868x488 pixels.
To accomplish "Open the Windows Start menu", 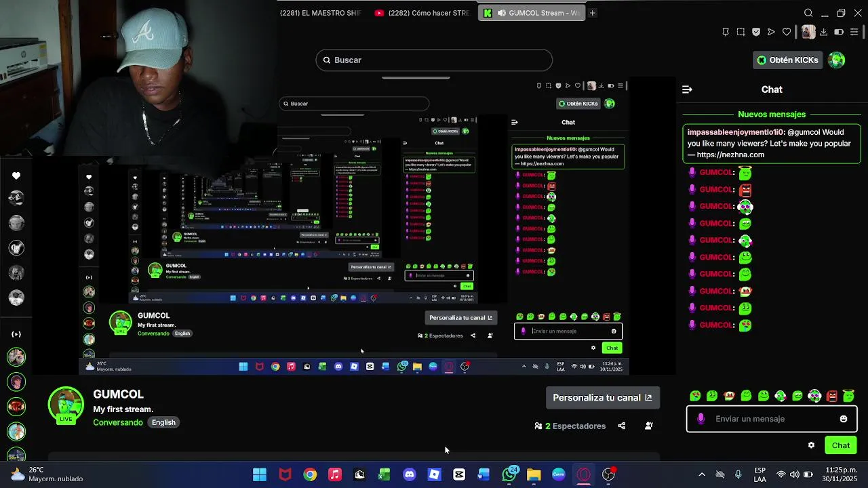I will click(x=260, y=474).
